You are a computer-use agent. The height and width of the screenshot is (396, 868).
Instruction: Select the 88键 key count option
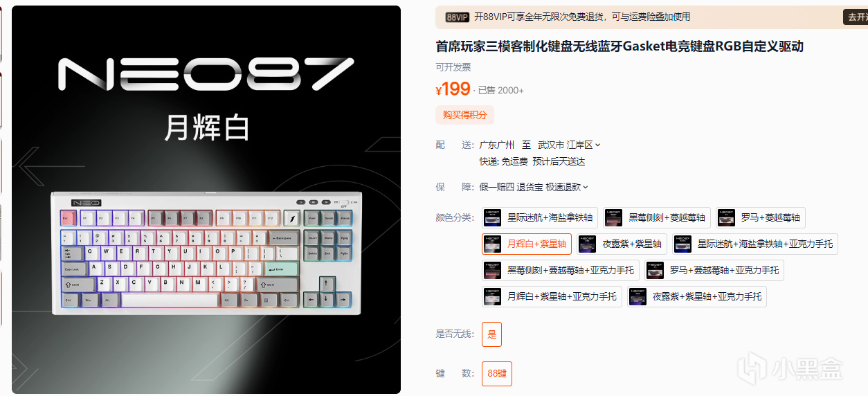tap(497, 373)
